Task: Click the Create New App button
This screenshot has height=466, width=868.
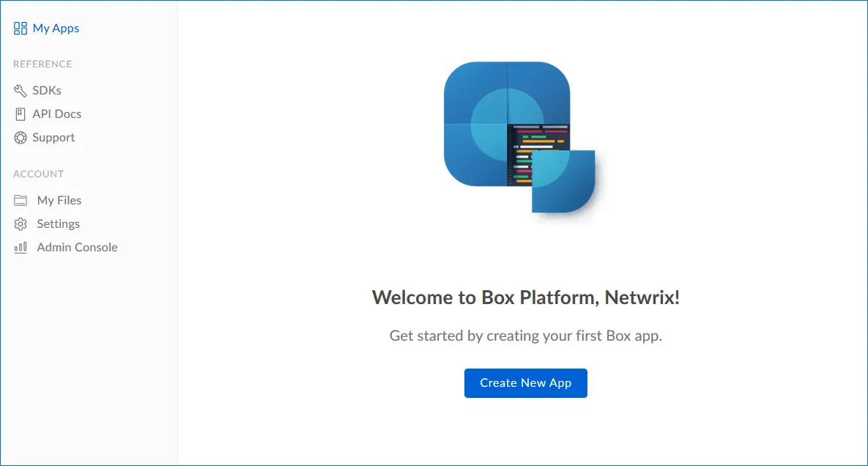Action: (x=526, y=383)
